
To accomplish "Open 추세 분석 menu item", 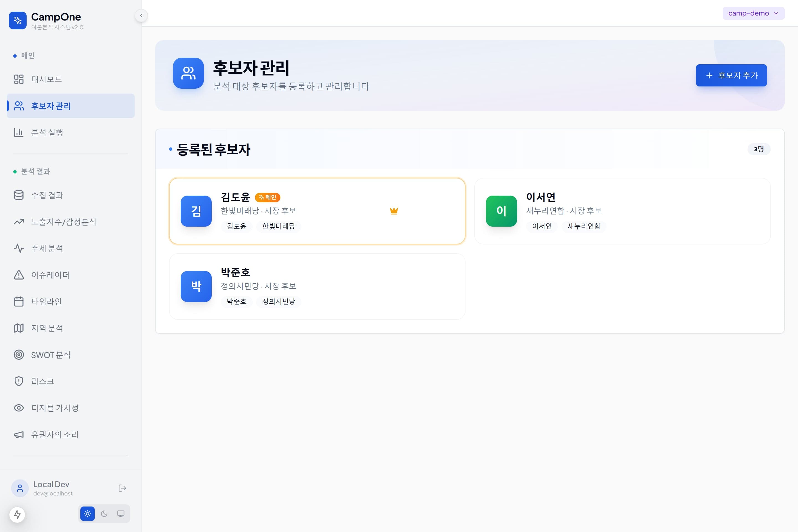I will tap(71, 248).
